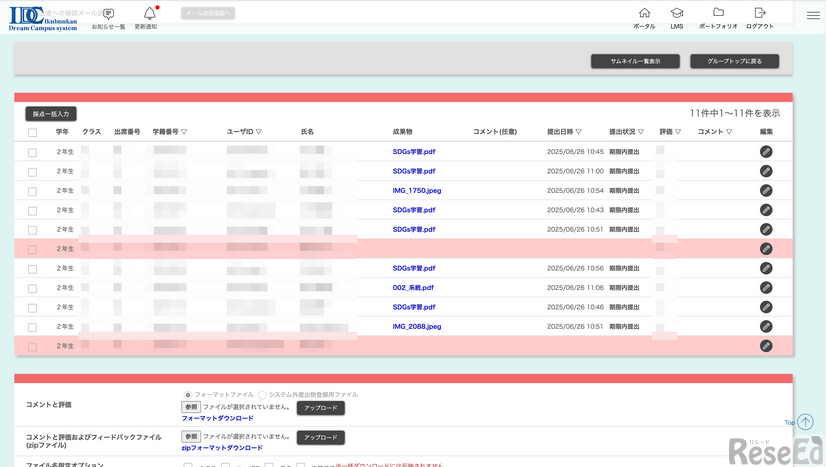
Task: Sort by 提出日時 column arrow
Action: [x=579, y=132]
